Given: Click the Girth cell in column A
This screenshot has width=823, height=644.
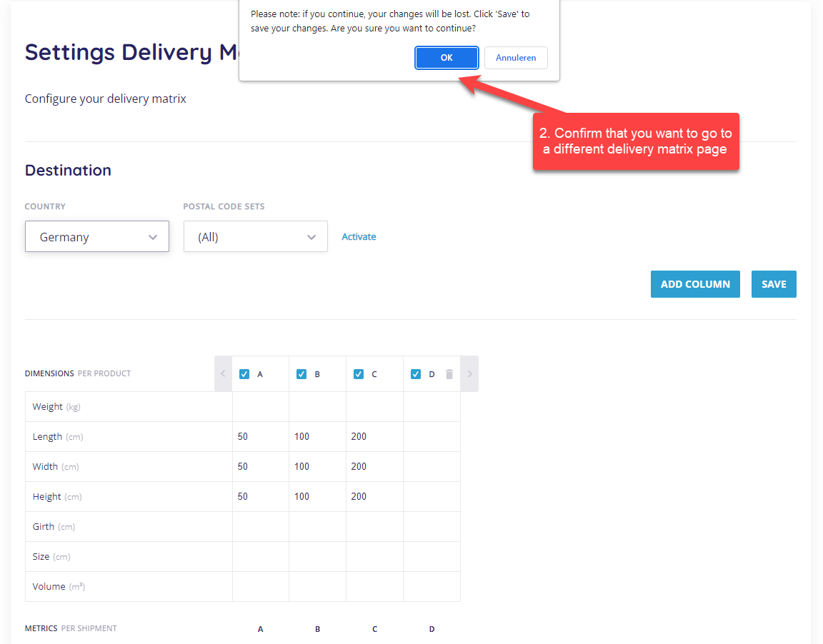Looking at the screenshot, I should click(x=261, y=526).
